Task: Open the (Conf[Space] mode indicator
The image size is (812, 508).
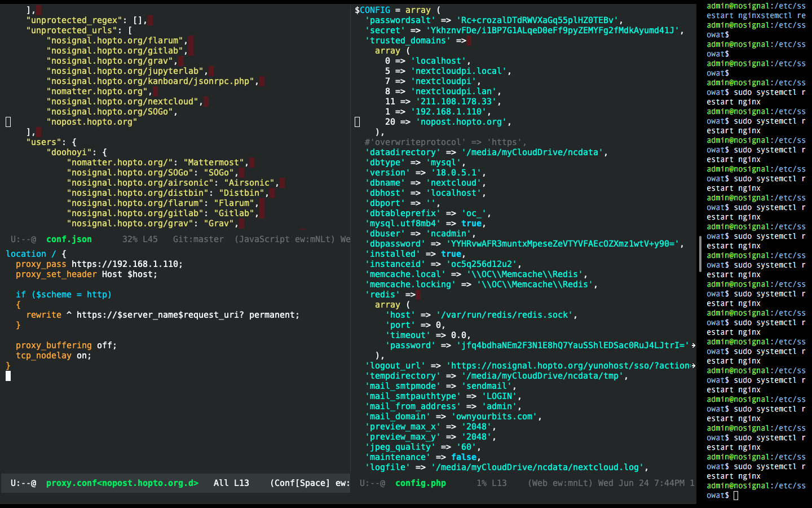Action: 300,483
